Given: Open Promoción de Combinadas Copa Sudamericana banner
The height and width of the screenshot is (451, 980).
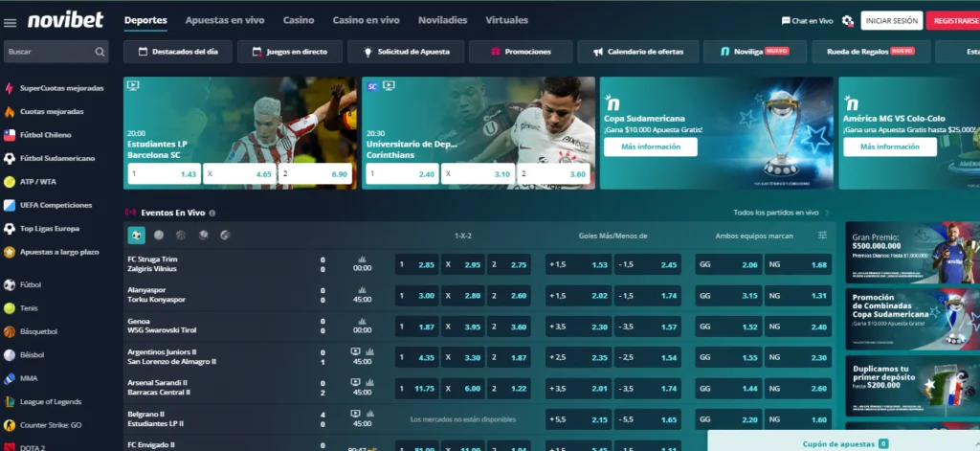Looking at the screenshot, I should (912, 319).
